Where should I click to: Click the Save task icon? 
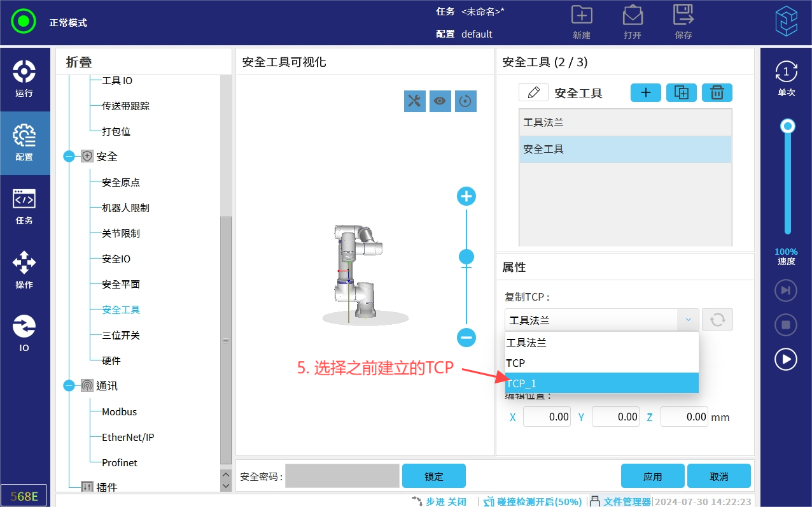683,22
